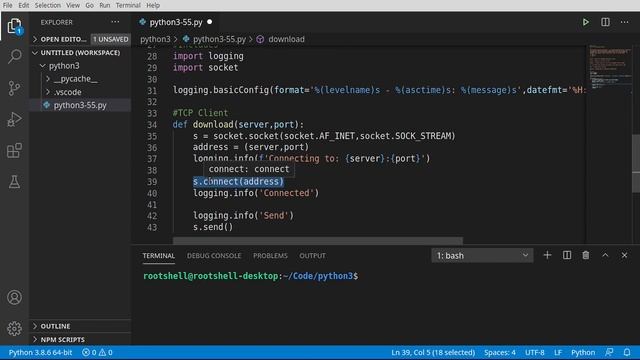Screen dimensions: 640x360
Task: Open the Go menu
Action: pyautogui.click(x=89, y=5)
